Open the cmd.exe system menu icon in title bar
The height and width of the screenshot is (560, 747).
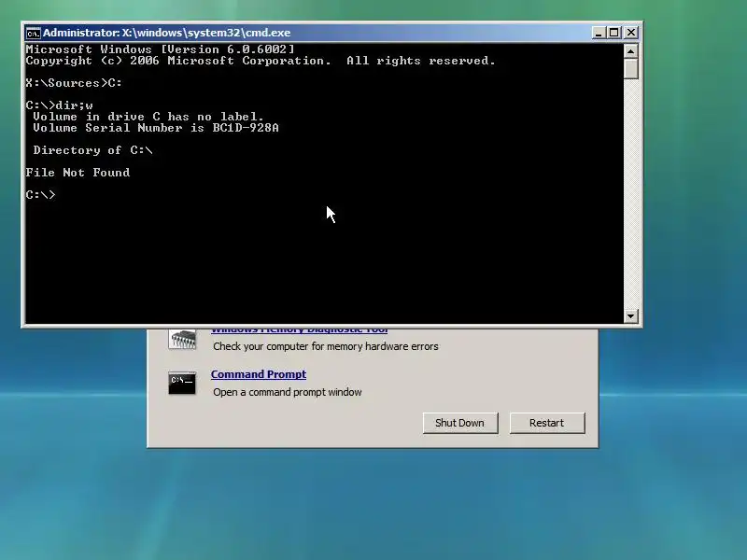click(x=33, y=33)
